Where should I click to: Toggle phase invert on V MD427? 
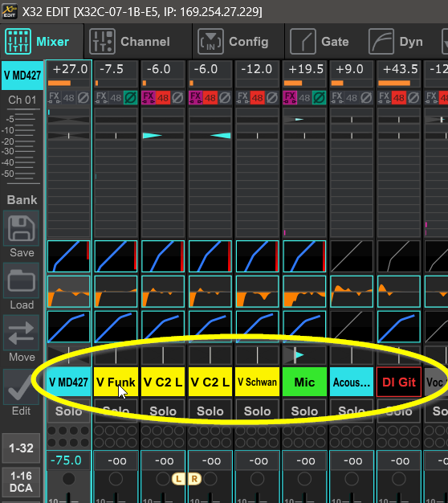(83, 97)
